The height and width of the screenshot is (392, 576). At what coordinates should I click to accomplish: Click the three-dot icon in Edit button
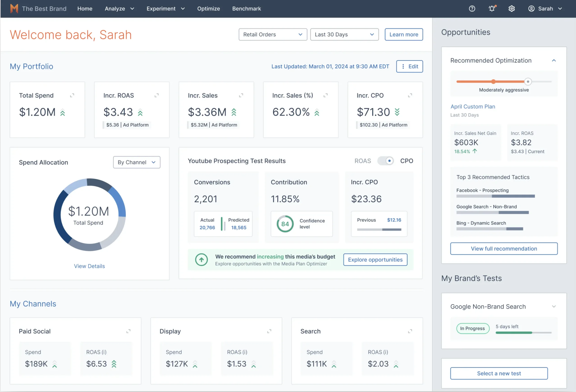[x=403, y=66]
